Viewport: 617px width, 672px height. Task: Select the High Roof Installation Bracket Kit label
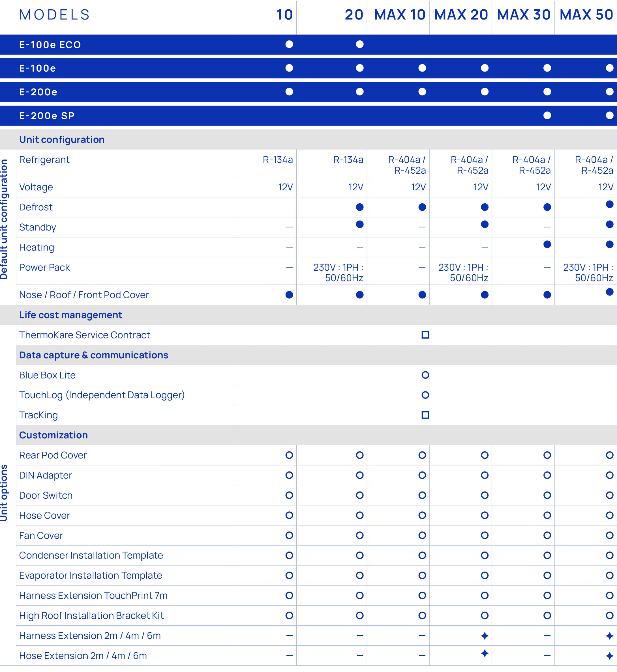click(91, 616)
